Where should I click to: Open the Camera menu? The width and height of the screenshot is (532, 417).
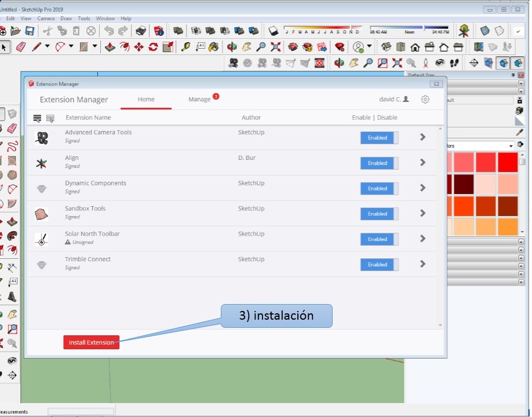46,19
